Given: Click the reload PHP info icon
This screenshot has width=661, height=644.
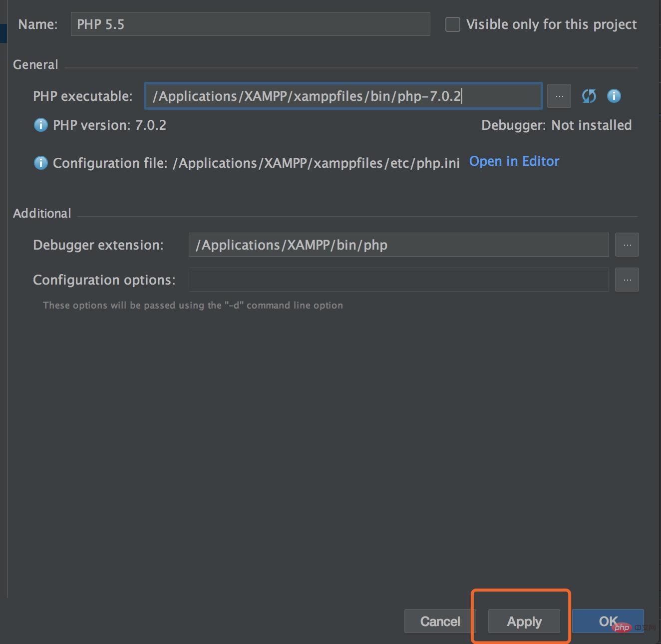Looking at the screenshot, I should (589, 96).
